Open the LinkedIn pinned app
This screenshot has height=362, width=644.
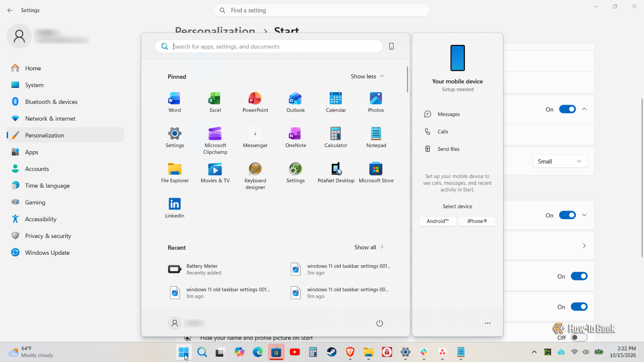click(x=174, y=208)
